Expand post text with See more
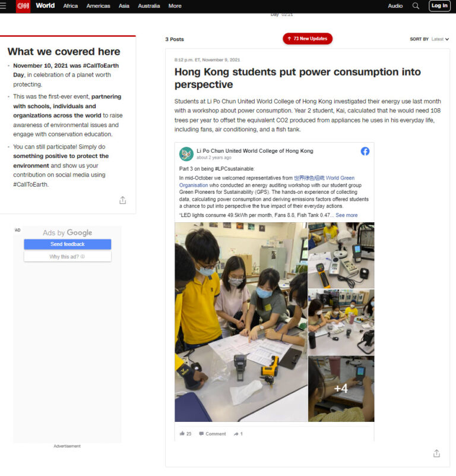The height and width of the screenshot is (476, 456). click(x=347, y=215)
